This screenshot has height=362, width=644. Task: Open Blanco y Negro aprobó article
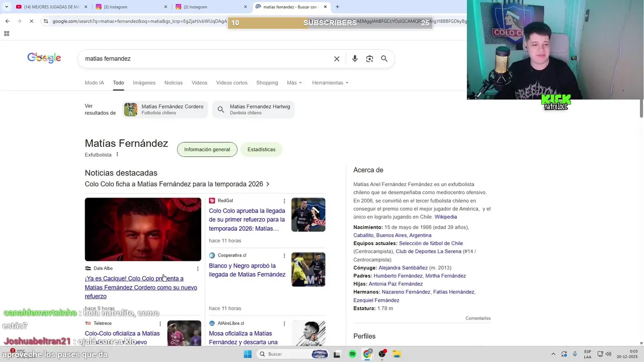(247, 270)
